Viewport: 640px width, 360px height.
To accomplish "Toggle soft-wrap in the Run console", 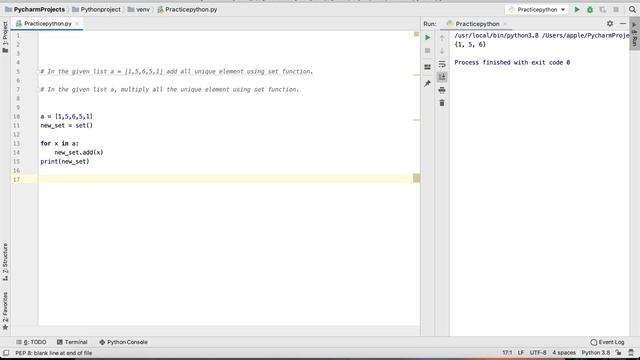I will [x=442, y=64].
